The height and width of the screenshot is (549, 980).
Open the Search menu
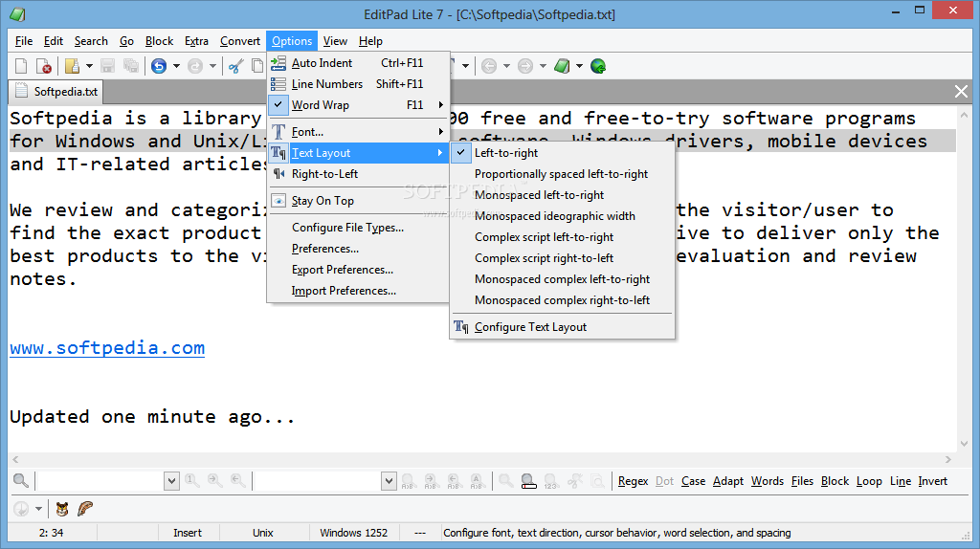coord(91,41)
